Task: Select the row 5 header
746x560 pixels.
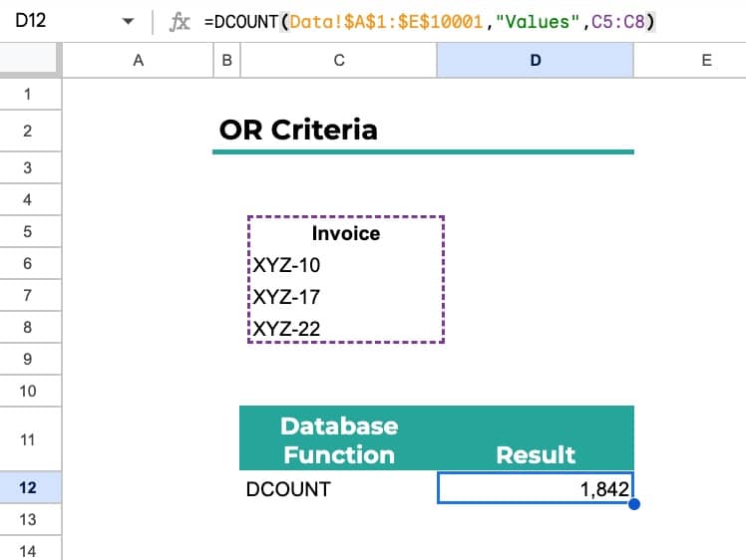Action: pyautogui.click(x=28, y=232)
